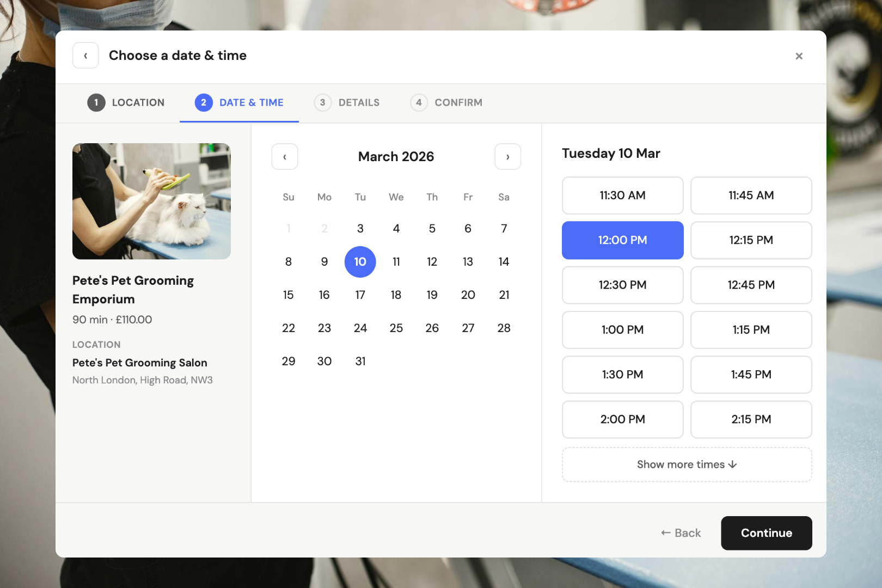Switch to the Date & Time tab
Image resolution: width=882 pixels, height=588 pixels.
[x=251, y=102]
